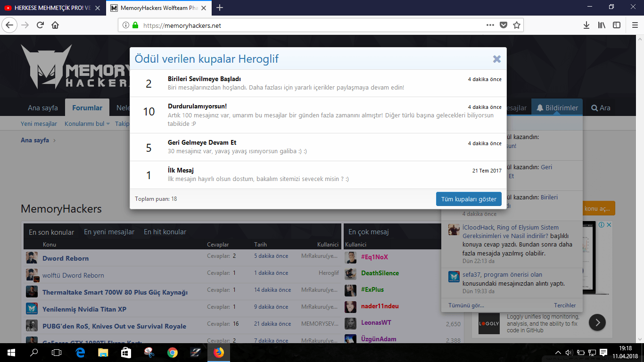
Task: Open the DeathSilence user profile
Action: (380, 273)
